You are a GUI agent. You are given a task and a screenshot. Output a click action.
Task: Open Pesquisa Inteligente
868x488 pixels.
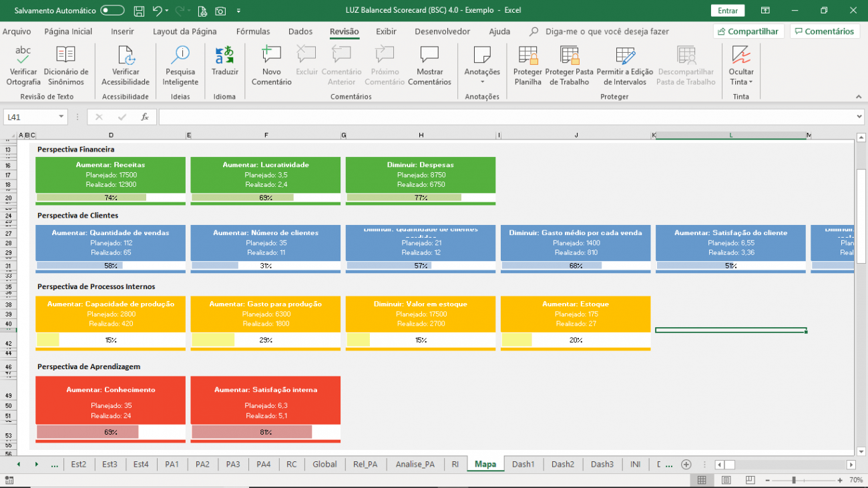[x=180, y=66]
